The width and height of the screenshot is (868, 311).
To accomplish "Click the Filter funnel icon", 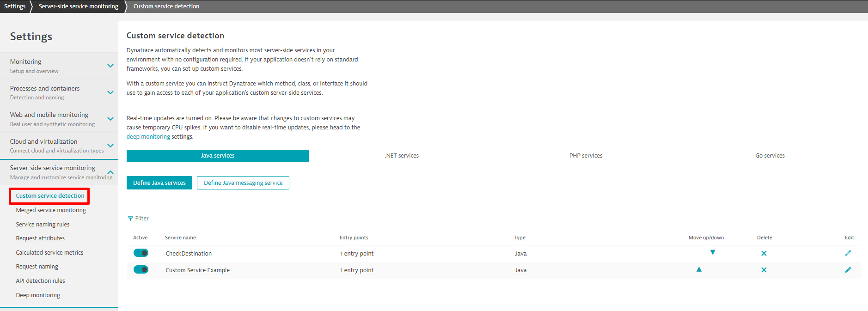I will click(130, 219).
